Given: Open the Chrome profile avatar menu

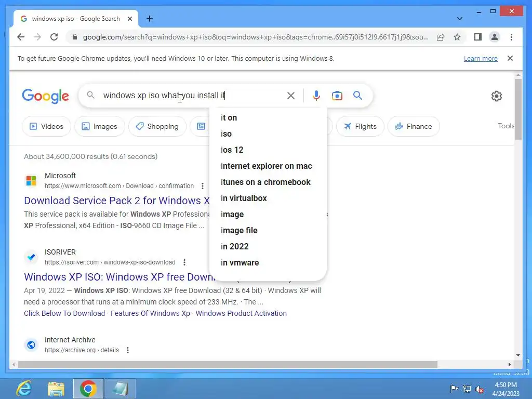Looking at the screenshot, I should [x=495, y=37].
